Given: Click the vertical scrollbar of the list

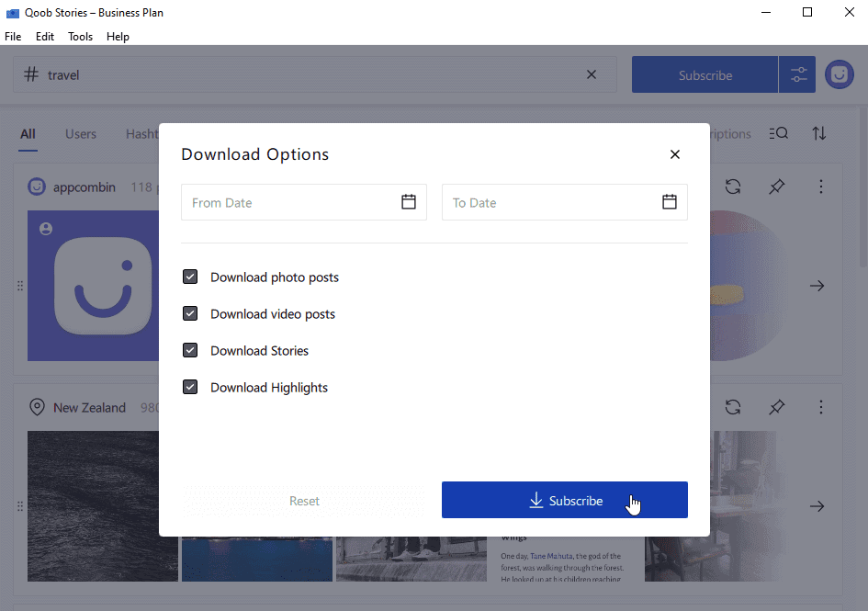Looking at the screenshot, I should (862, 188).
